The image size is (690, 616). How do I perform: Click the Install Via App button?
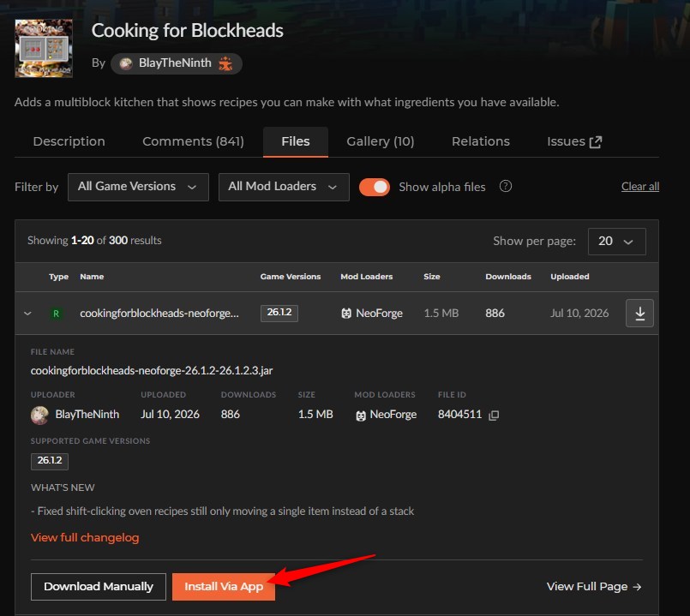pyautogui.click(x=224, y=587)
